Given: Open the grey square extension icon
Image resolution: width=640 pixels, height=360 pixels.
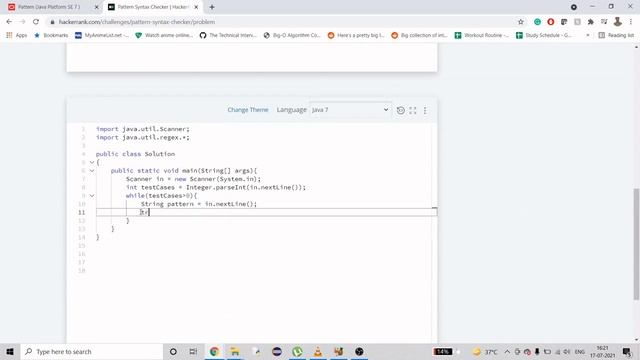Looking at the screenshot, I should (x=577, y=22).
